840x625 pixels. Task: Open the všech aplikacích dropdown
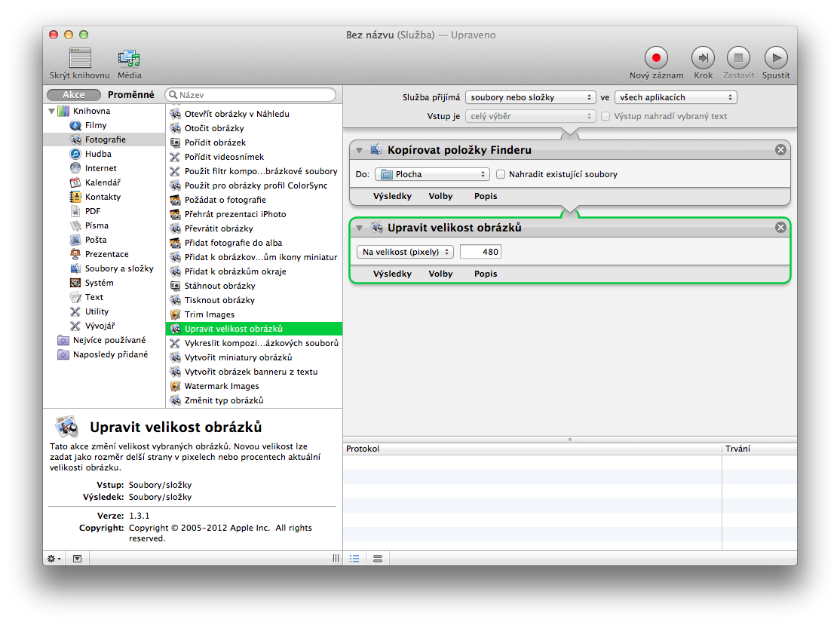676,97
